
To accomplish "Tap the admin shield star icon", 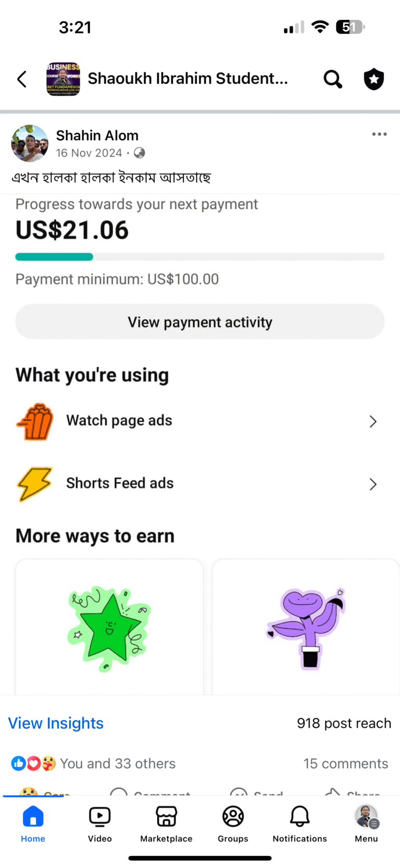I will [x=373, y=79].
